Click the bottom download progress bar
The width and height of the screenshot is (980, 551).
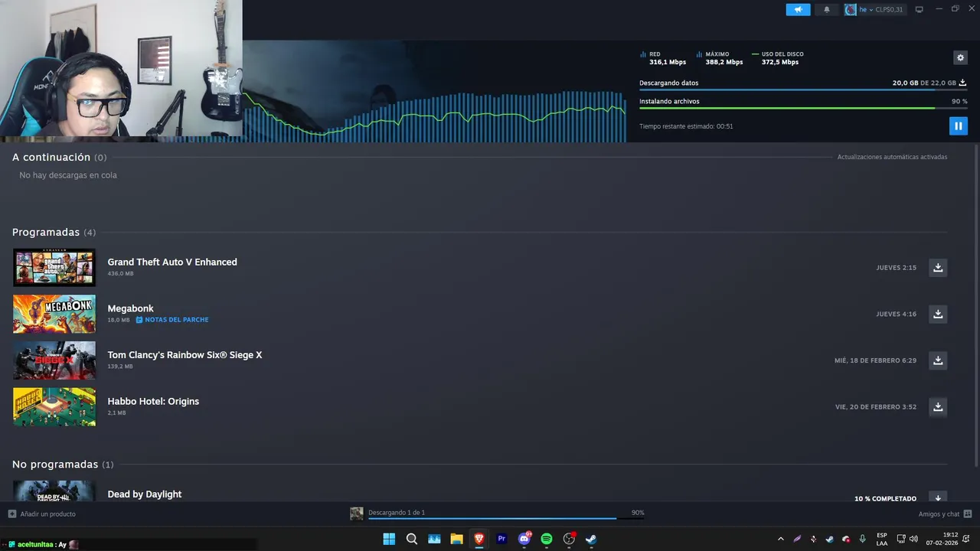click(505, 519)
